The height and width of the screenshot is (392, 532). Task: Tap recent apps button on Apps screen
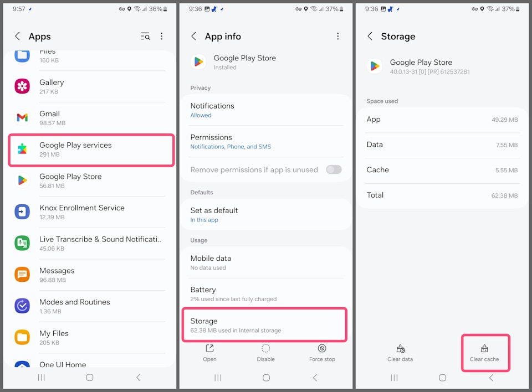pos(42,378)
